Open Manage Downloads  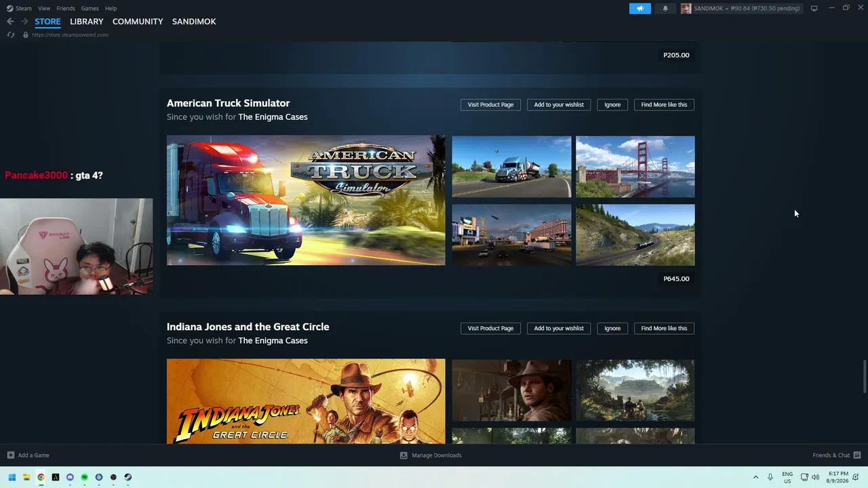[x=437, y=455]
